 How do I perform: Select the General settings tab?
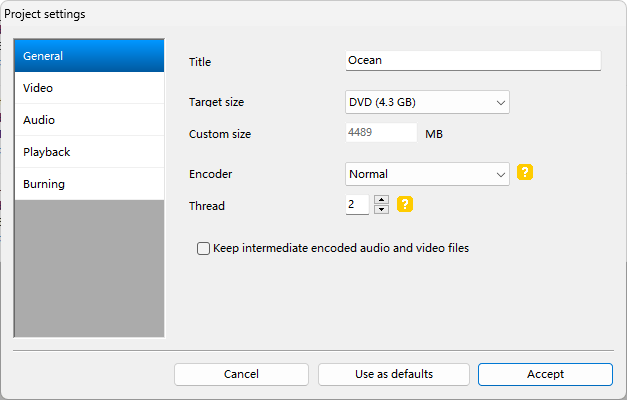tap(89, 56)
